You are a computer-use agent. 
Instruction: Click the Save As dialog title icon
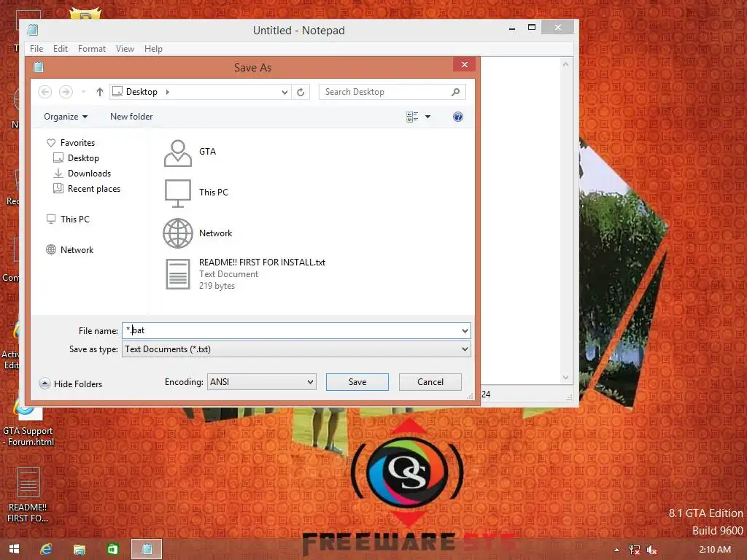(39, 67)
